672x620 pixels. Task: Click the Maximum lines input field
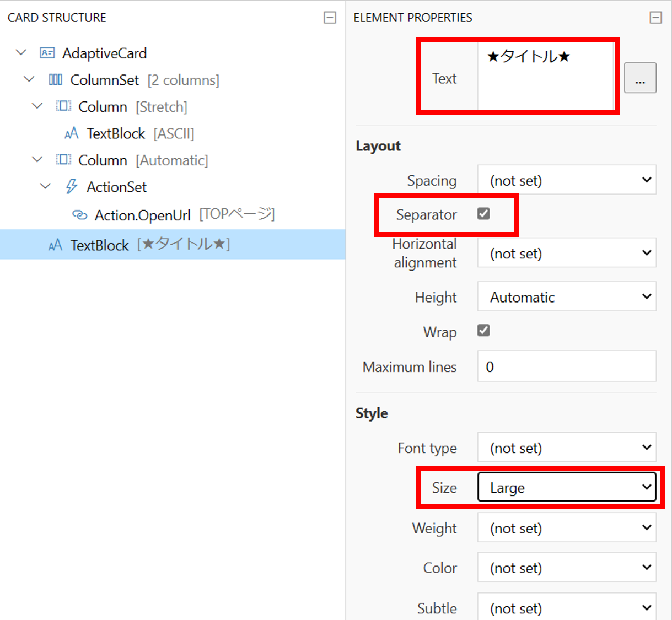(x=567, y=366)
